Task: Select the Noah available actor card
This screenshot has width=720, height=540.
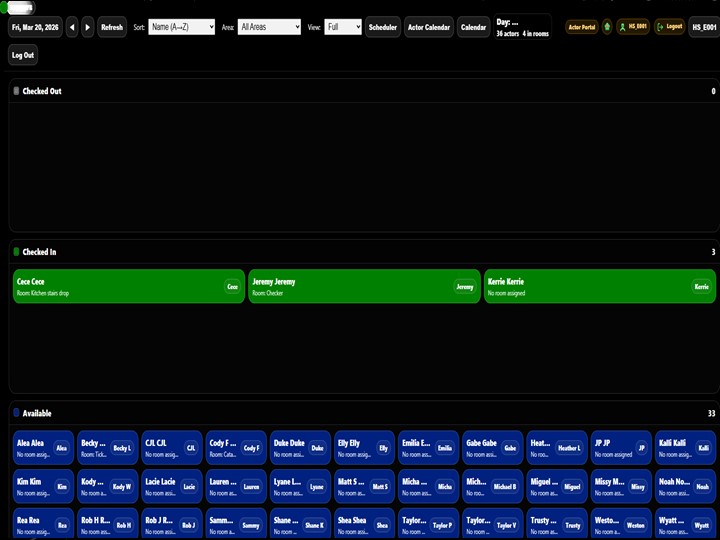Action: pyautogui.click(x=685, y=486)
